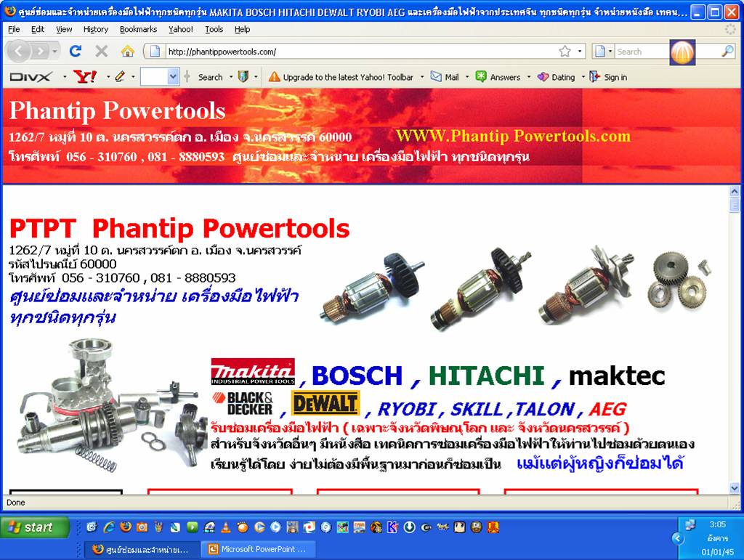
Task: Launch Firefox from quick launch bar
Action: (126, 527)
